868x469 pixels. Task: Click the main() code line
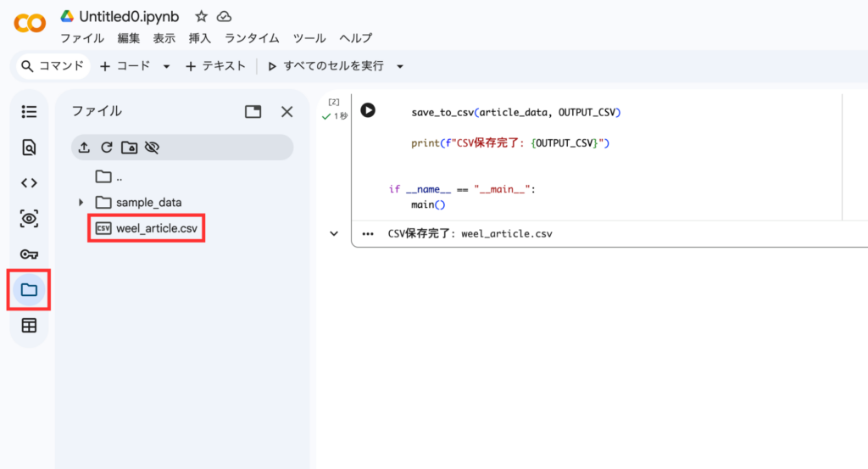point(428,205)
